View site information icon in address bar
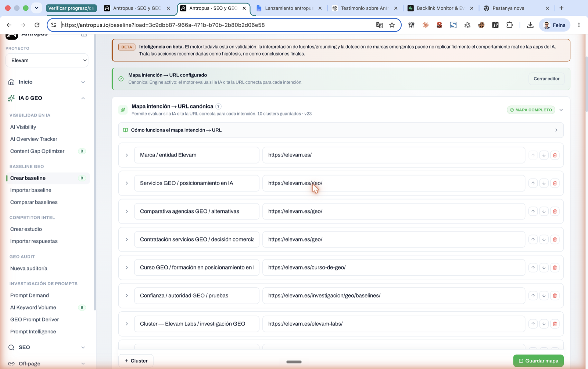588x369 pixels. tap(54, 25)
